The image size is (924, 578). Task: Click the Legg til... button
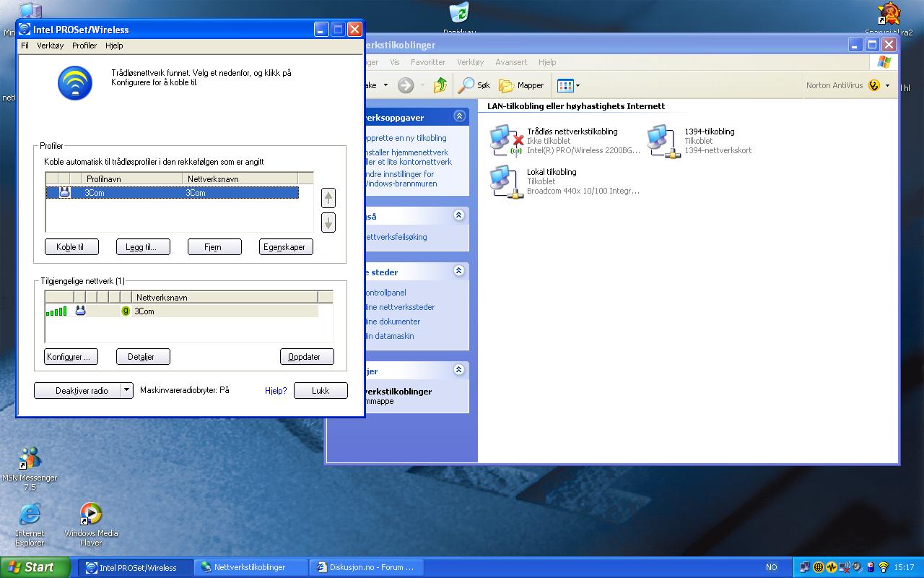coord(142,247)
